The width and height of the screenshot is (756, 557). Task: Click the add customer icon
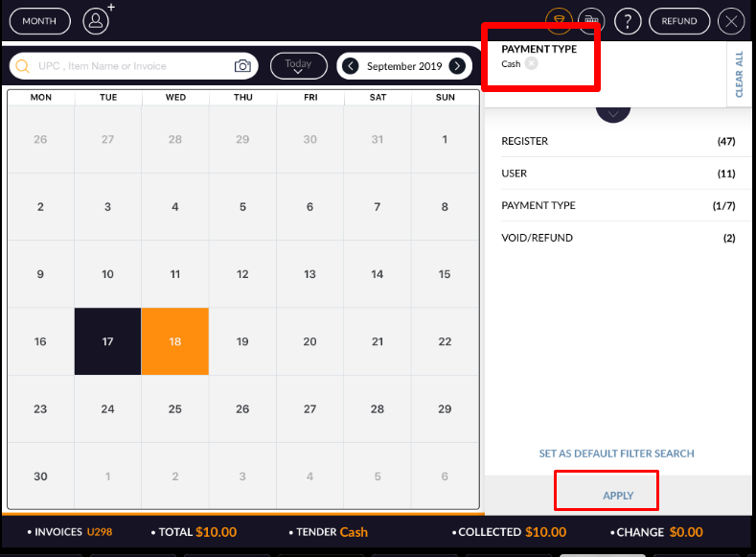point(97,20)
